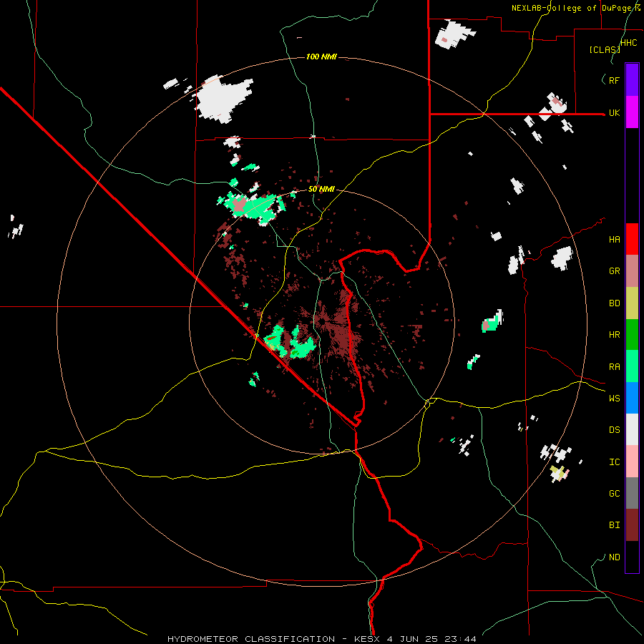The image size is (644, 644).
Task: Click the 'WS' legend label
Action: click(614, 398)
